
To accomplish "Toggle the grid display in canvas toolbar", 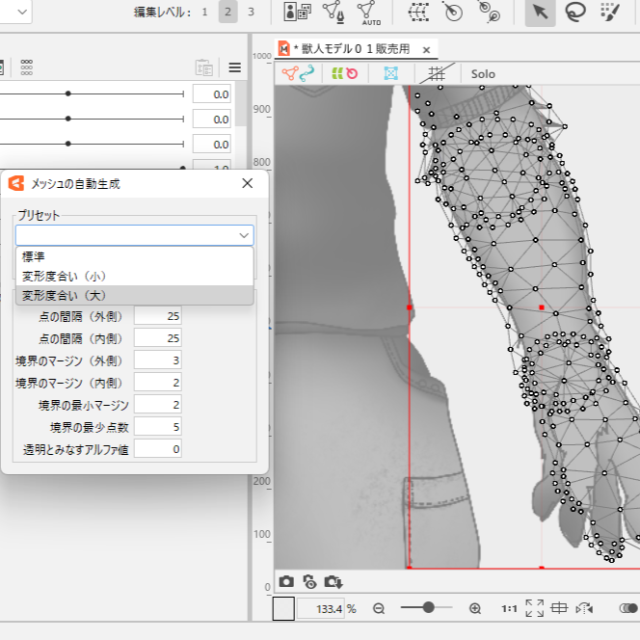I will point(436,73).
